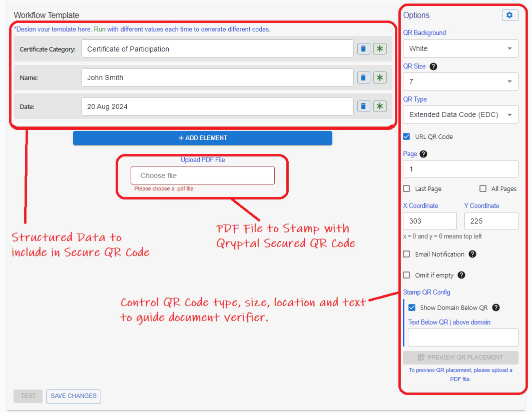Click the Add Element button
The image size is (532, 413).
click(202, 138)
